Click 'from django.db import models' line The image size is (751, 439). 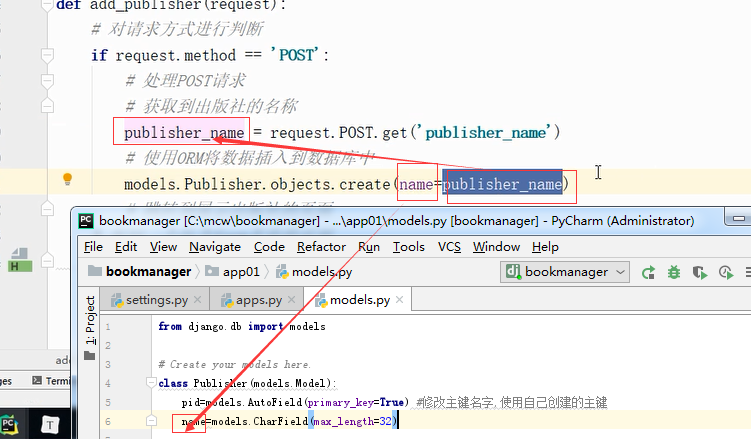(242, 326)
